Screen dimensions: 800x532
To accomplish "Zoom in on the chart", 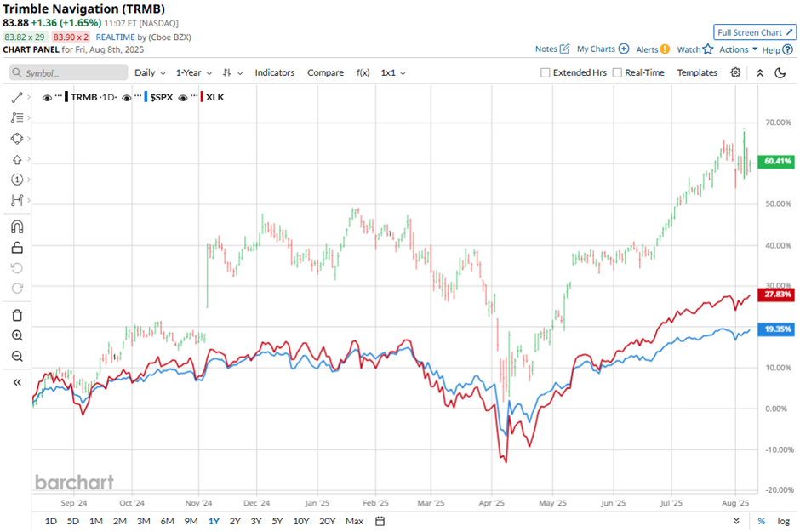I will click(17, 335).
